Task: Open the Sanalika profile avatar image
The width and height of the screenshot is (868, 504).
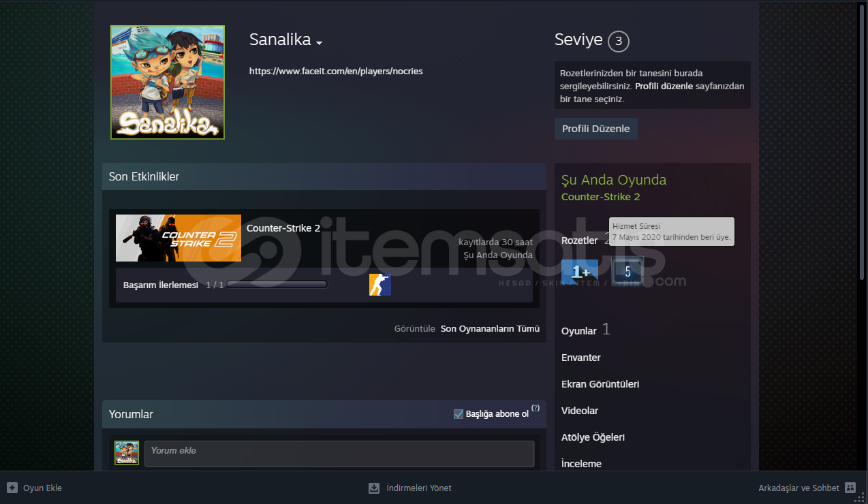Action: pyautogui.click(x=168, y=82)
